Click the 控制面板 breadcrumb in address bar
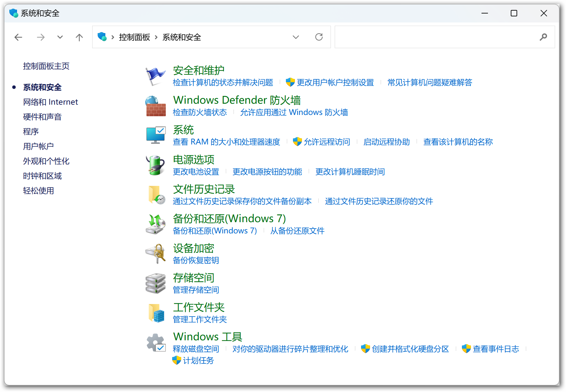566x392 pixels. [135, 37]
